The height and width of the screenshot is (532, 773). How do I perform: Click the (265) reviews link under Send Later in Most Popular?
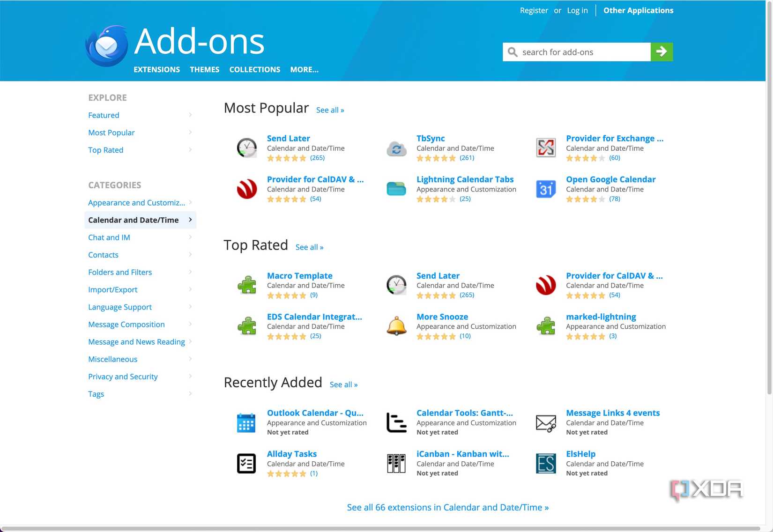317,158
